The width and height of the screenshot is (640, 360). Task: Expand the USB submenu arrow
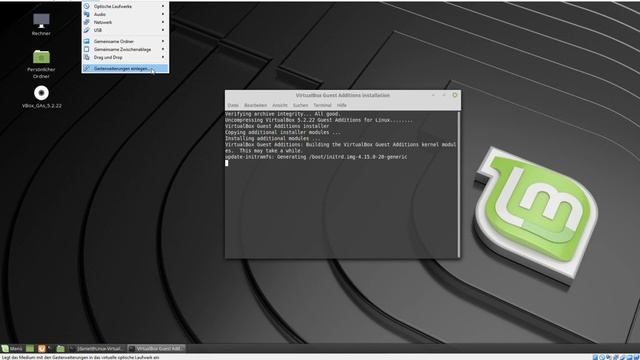[163, 30]
